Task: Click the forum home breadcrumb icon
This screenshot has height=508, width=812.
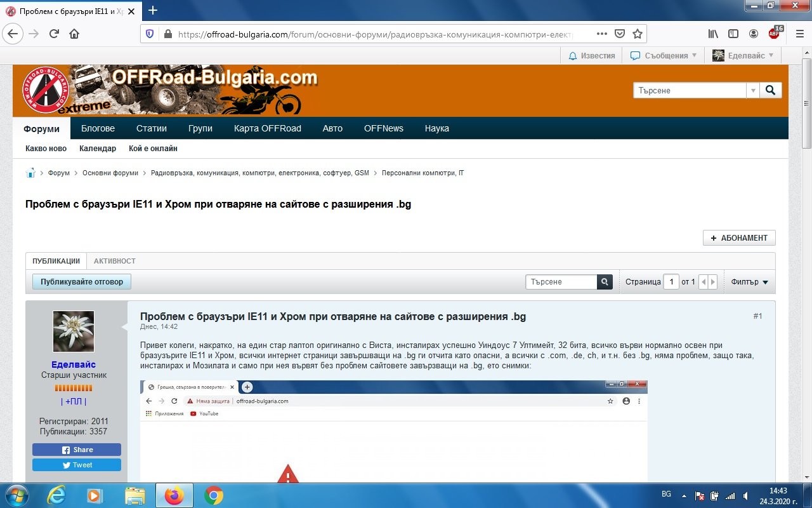Action: (x=30, y=173)
